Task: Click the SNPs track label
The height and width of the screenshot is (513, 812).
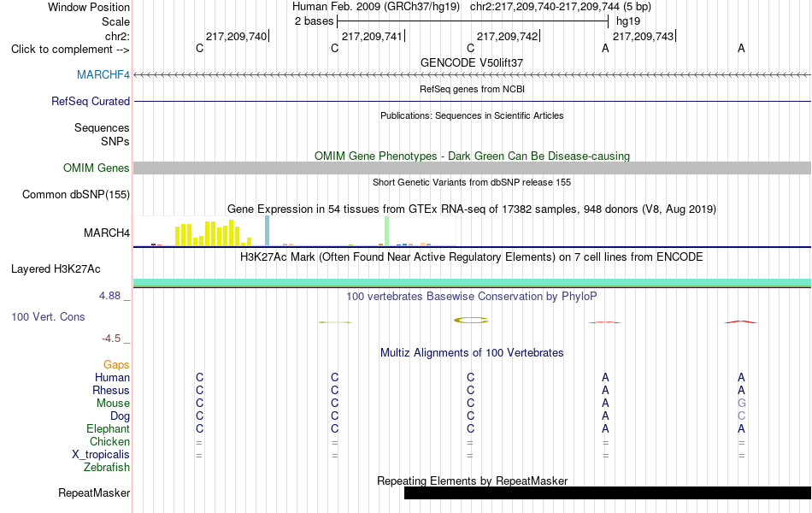Action: click(115, 141)
